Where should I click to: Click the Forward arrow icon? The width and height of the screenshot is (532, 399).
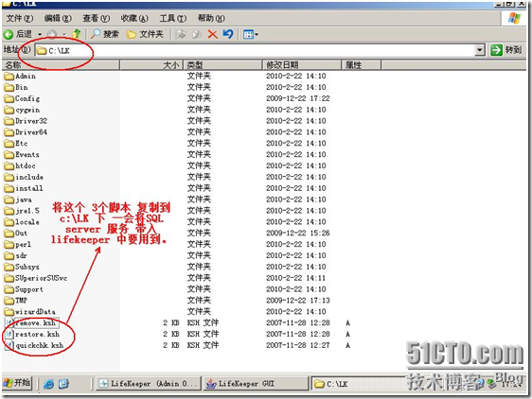51,34
